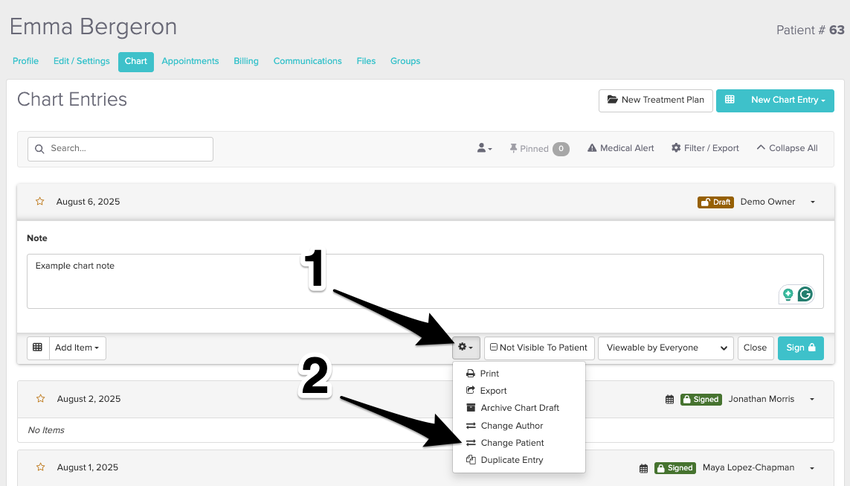Toggle the Pinned entries filter
850x486 pixels.
click(x=538, y=148)
